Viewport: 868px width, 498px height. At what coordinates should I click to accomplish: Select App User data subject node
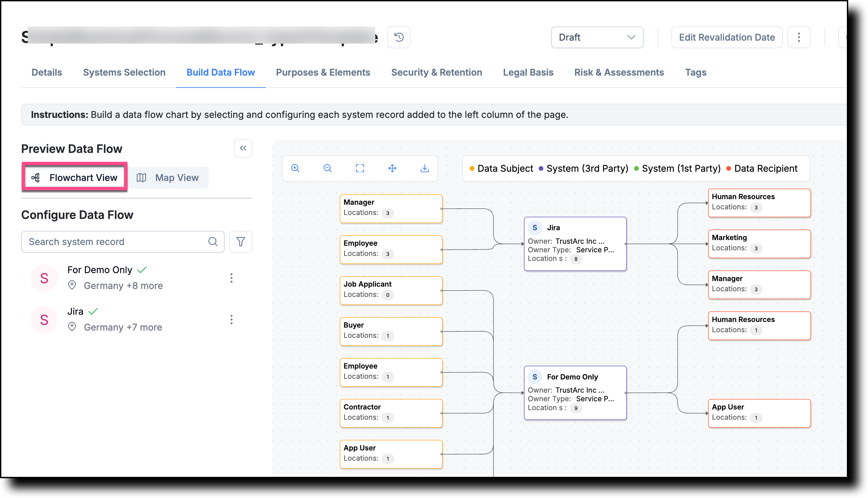pos(391,454)
